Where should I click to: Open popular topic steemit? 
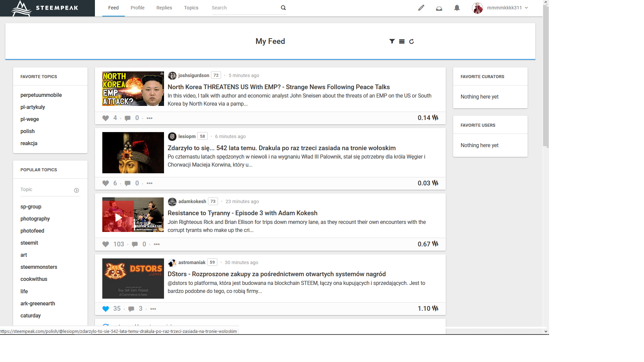pos(29,243)
